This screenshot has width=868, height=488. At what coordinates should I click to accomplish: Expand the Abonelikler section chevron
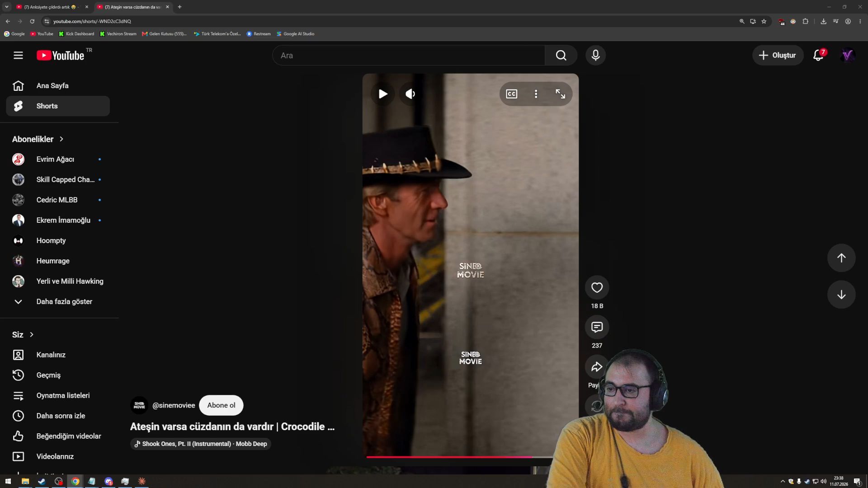pos(61,139)
